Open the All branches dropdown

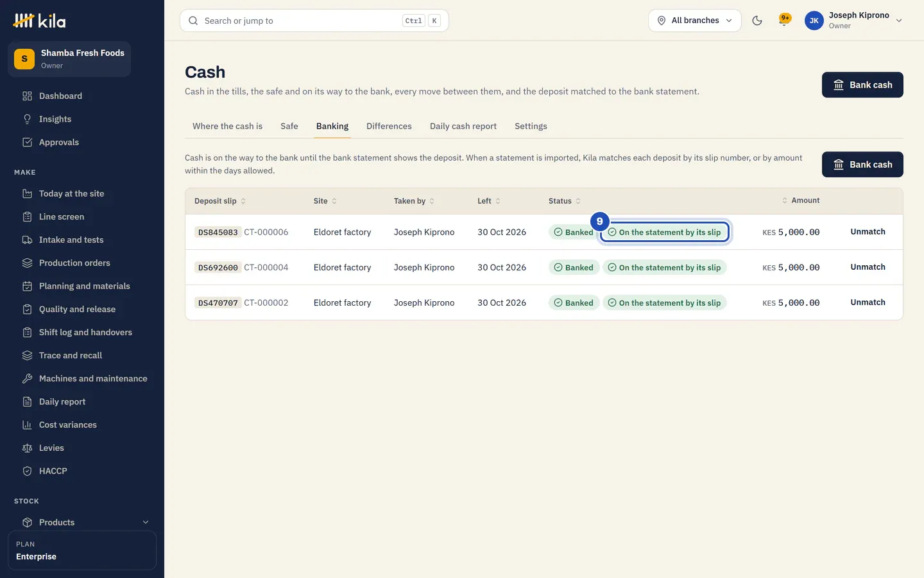[x=695, y=21]
